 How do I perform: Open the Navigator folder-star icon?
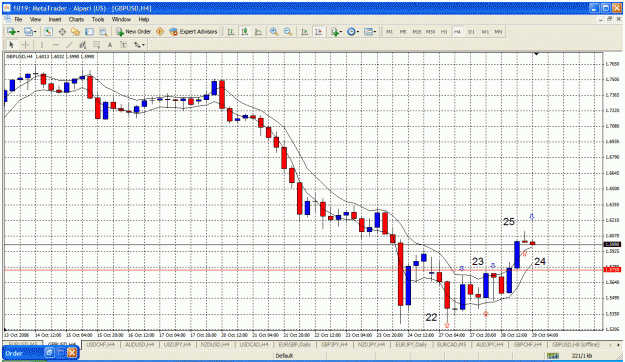[75, 31]
